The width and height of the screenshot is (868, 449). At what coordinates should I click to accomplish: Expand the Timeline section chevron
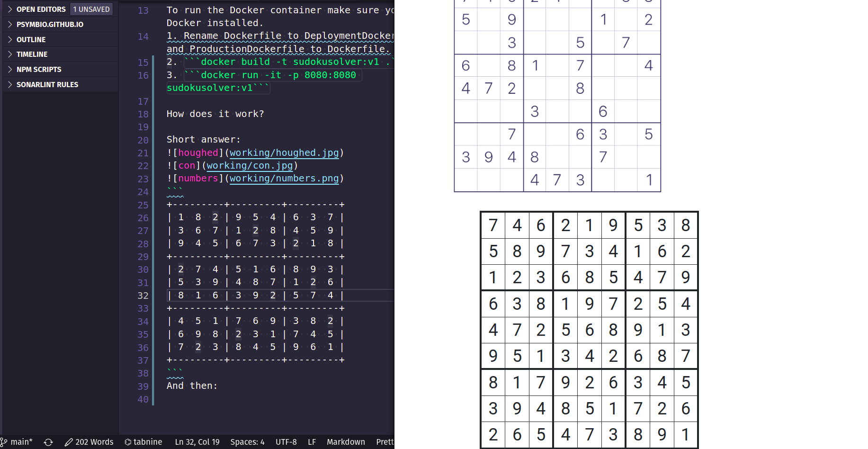pyautogui.click(x=10, y=54)
